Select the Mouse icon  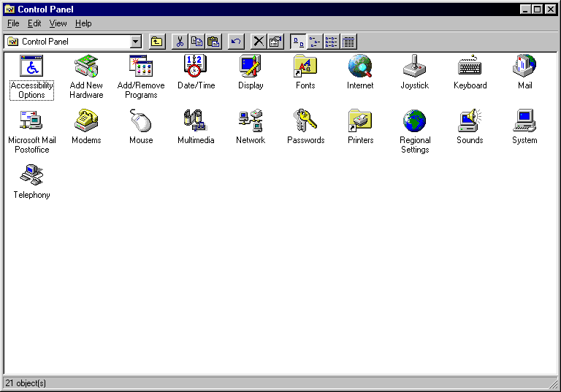(141, 120)
